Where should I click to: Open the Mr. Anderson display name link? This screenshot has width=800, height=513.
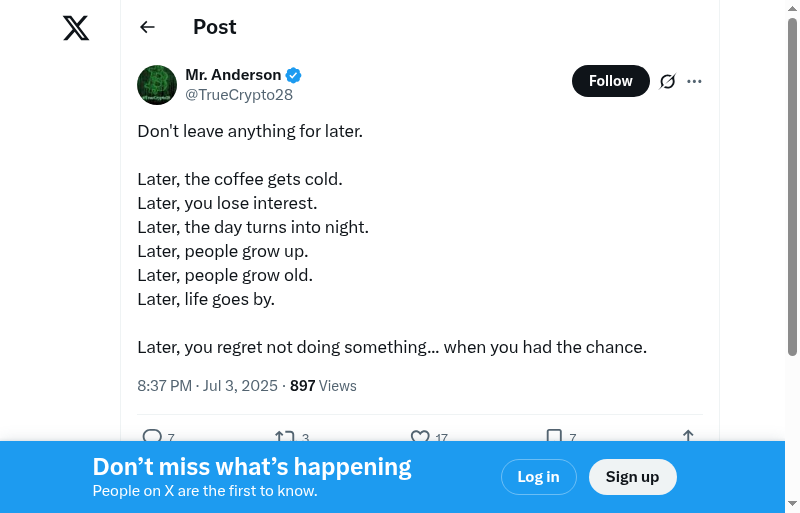[233, 75]
